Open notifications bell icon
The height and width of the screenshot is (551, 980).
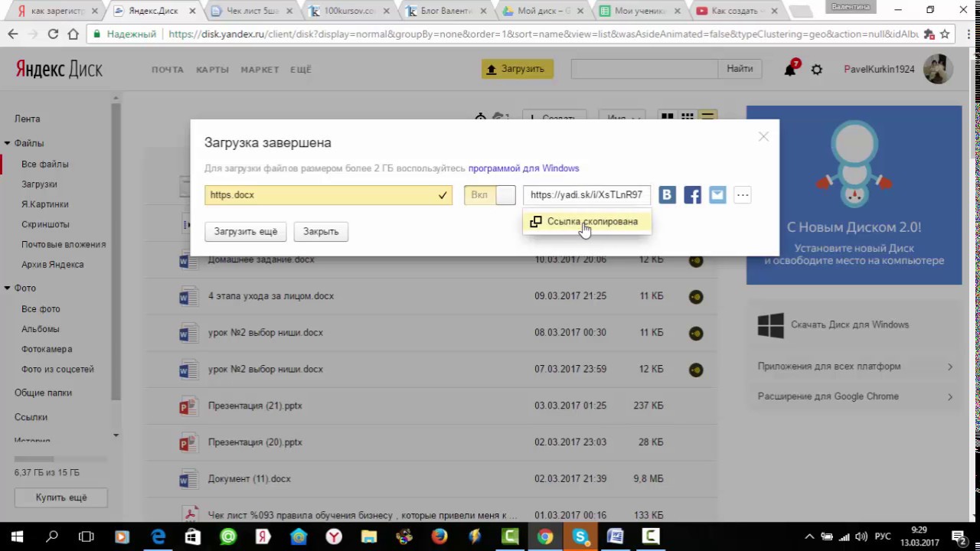point(790,70)
